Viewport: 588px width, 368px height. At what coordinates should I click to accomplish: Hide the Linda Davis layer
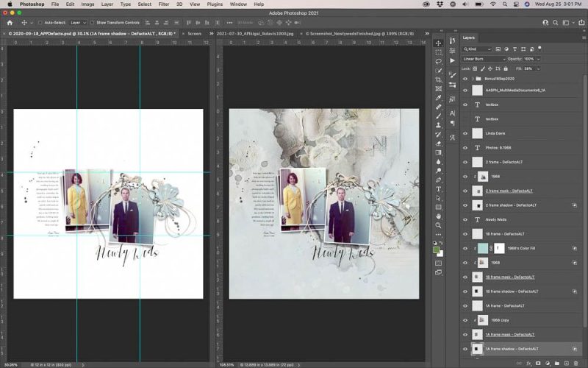click(x=465, y=133)
